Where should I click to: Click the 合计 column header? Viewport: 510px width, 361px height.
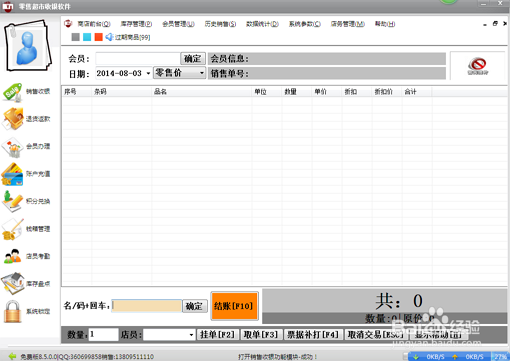coord(417,92)
